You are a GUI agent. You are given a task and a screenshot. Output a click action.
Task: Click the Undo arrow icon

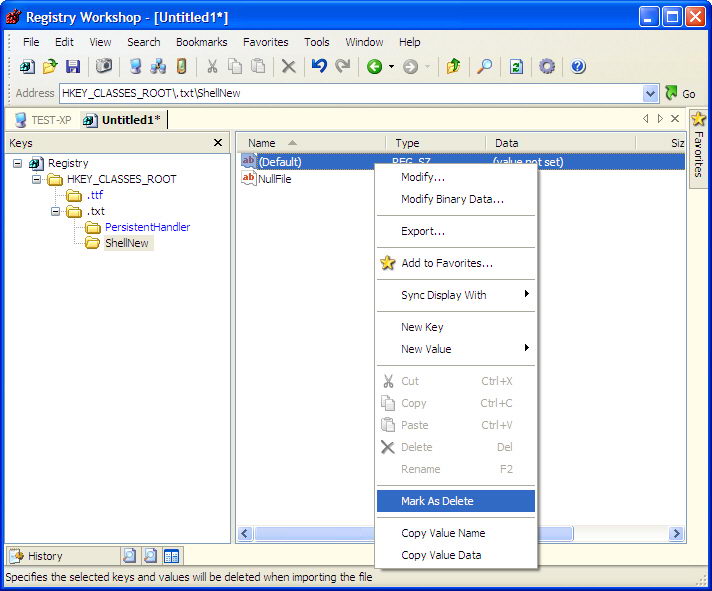tap(319, 67)
